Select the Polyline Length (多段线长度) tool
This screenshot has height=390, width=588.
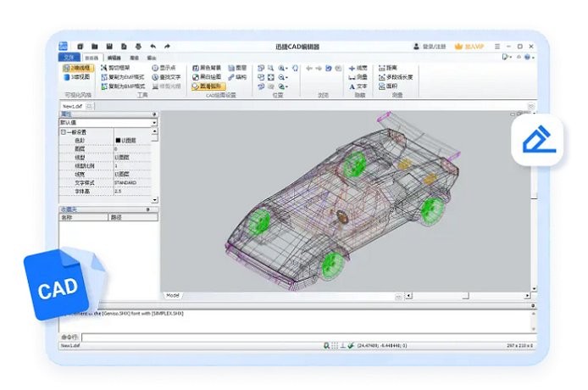tap(398, 76)
